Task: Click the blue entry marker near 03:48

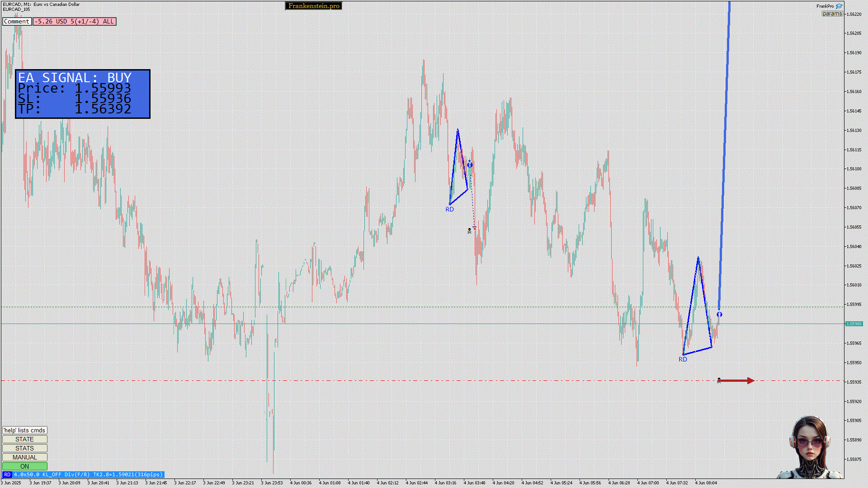Action: [470, 165]
